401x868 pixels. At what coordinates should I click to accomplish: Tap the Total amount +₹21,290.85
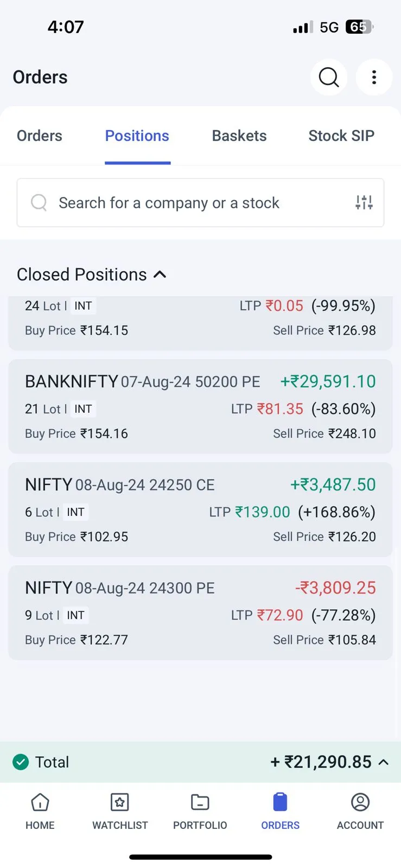pos(321,762)
